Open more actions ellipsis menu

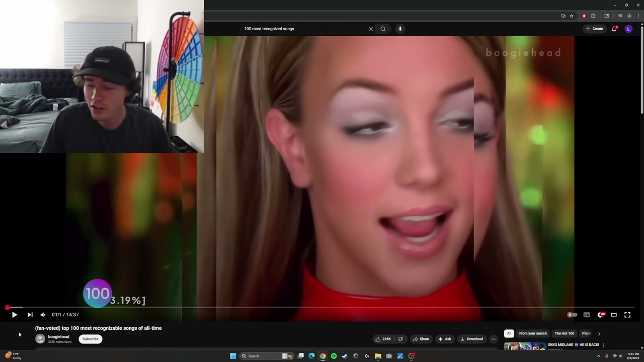[x=494, y=339]
